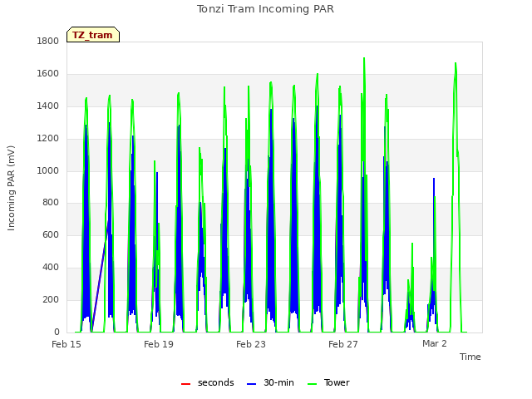The height and width of the screenshot is (399, 532).
Task: Click the blue 30-min legend swatch
Action: (251, 384)
